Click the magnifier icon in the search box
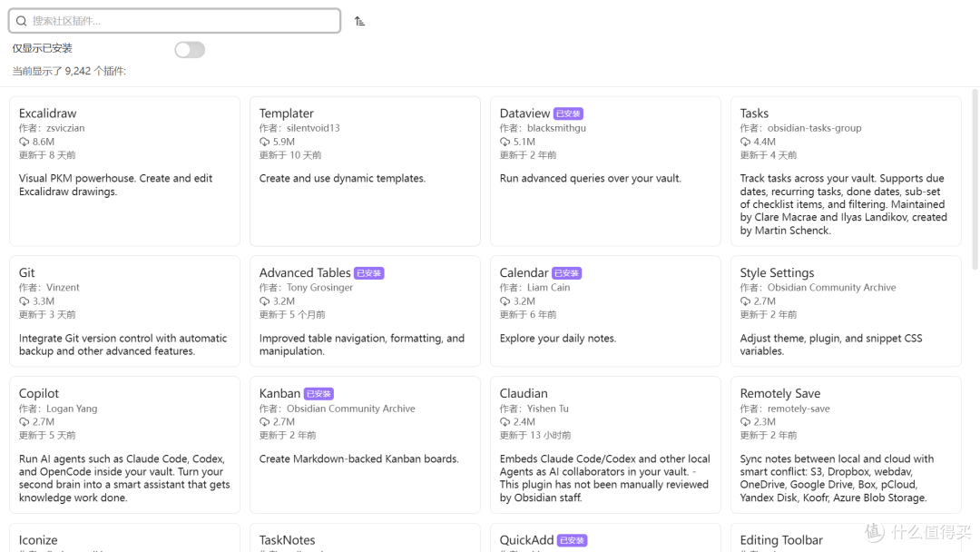This screenshot has height=552, width=980. pos(21,21)
